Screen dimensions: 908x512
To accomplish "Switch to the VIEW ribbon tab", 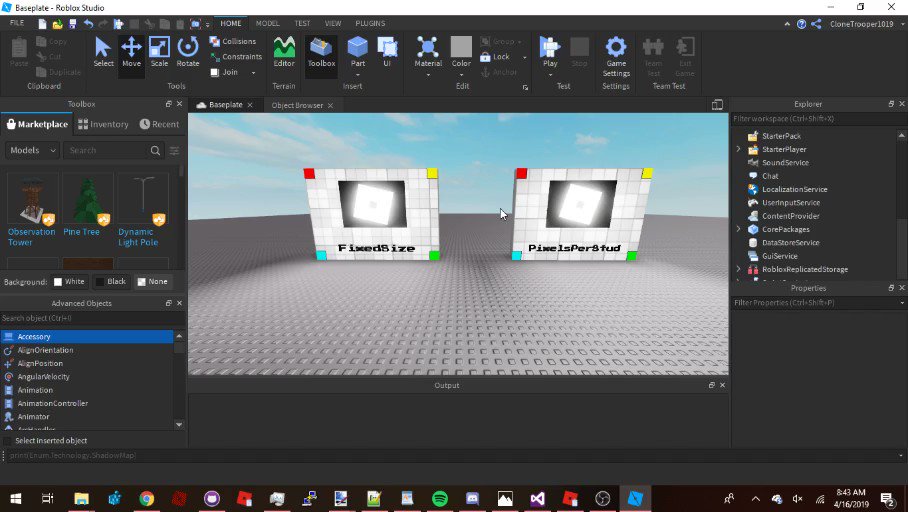I will coord(332,23).
